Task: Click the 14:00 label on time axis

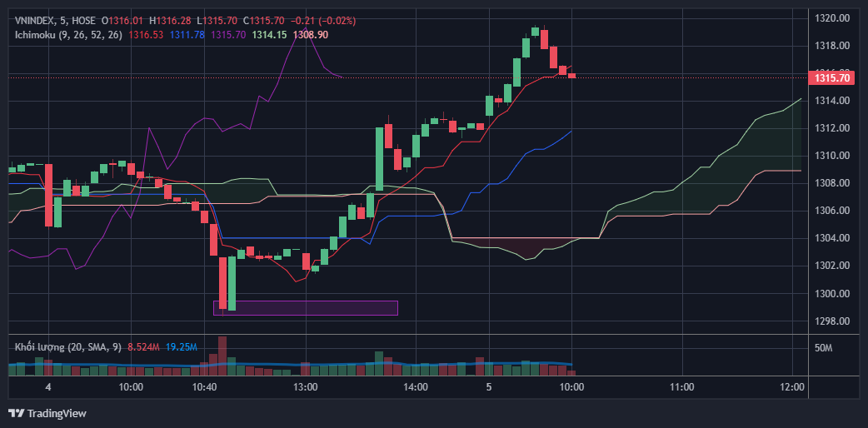Action: pyautogui.click(x=415, y=387)
